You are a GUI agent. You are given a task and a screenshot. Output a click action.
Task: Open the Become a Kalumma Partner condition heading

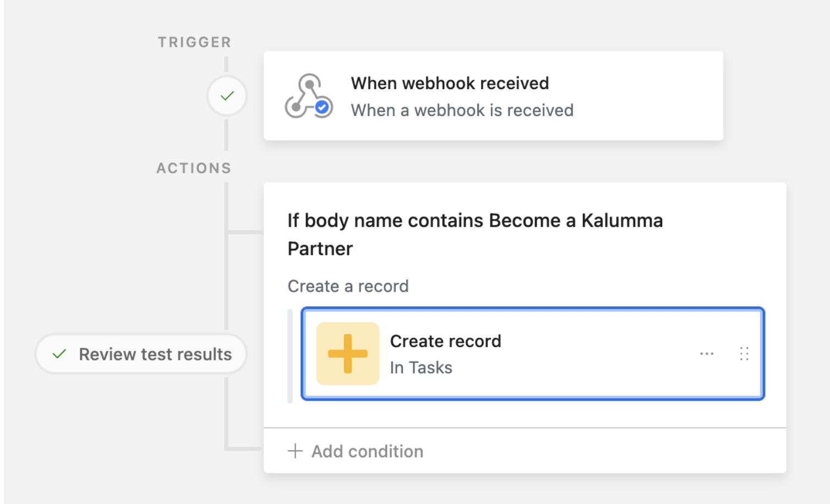(x=475, y=234)
